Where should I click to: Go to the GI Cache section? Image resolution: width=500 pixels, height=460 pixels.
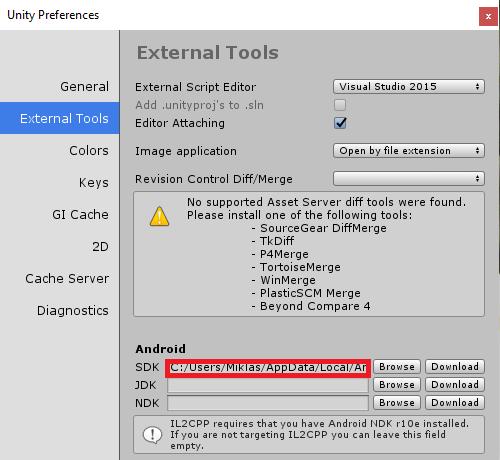click(80, 215)
